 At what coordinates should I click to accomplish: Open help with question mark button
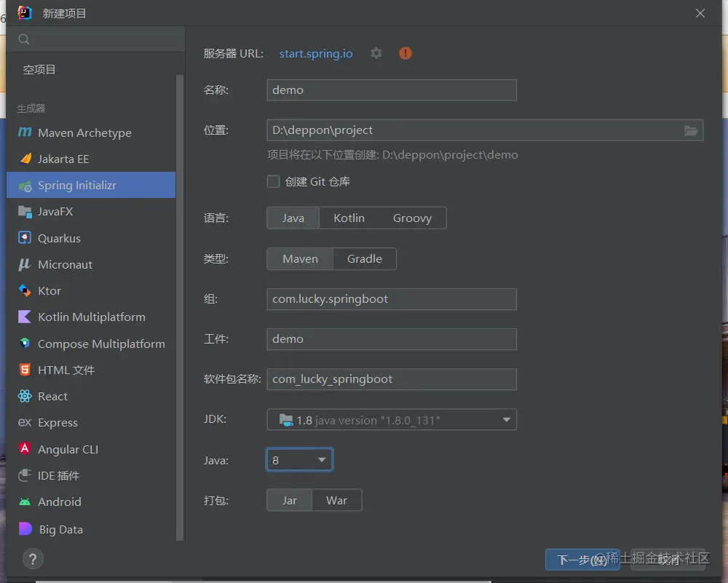point(33,559)
